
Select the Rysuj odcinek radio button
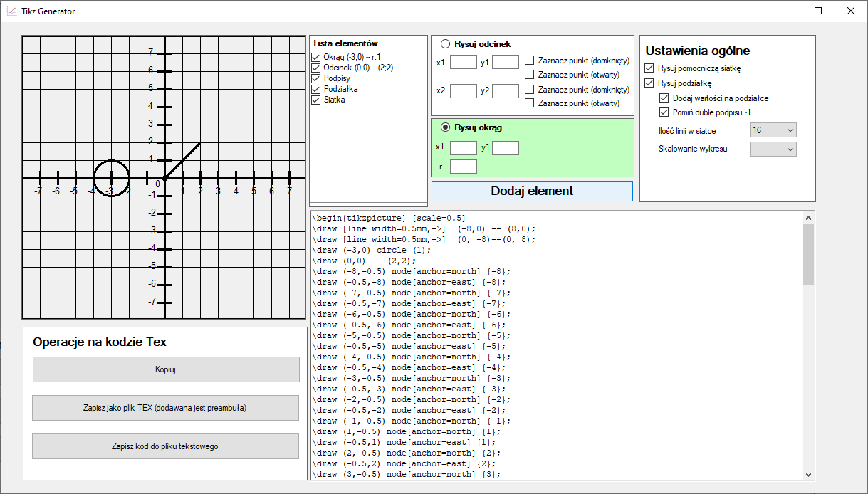pos(446,44)
